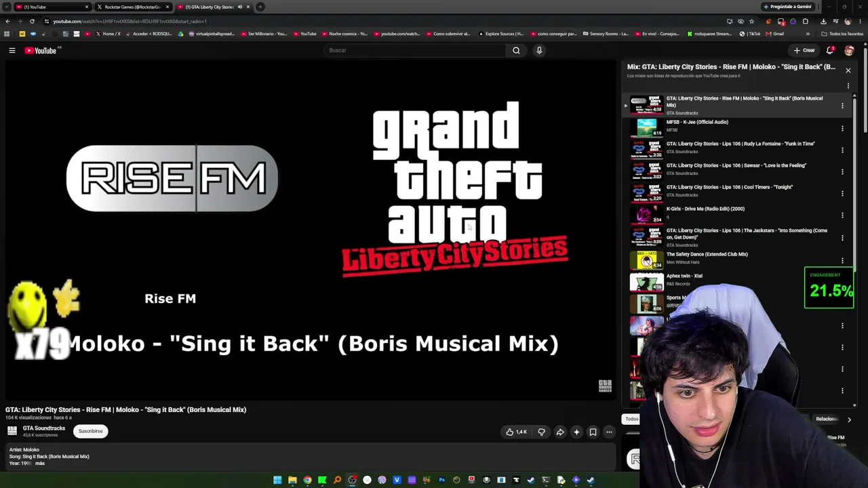Launch Photoshop from the taskbar
The width and height of the screenshot is (868, 488).
pos(441,481)
